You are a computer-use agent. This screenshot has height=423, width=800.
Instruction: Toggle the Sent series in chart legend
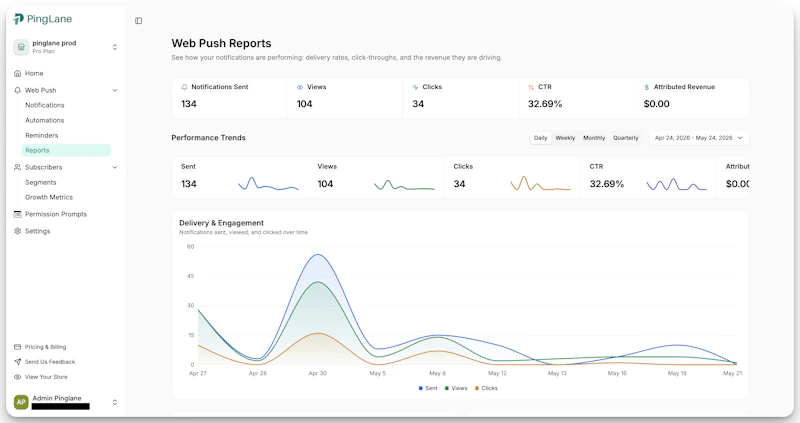pyautogui.click(x=428, y=388)
